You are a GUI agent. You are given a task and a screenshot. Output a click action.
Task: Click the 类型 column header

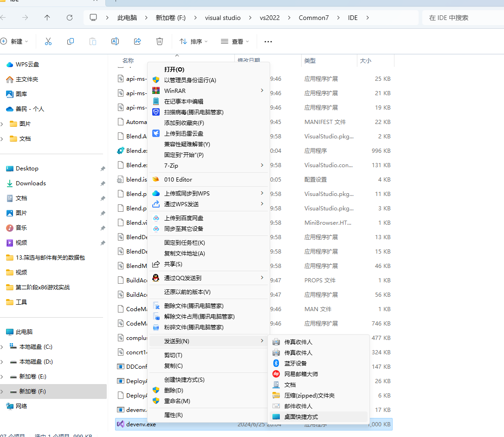(310, 60)
